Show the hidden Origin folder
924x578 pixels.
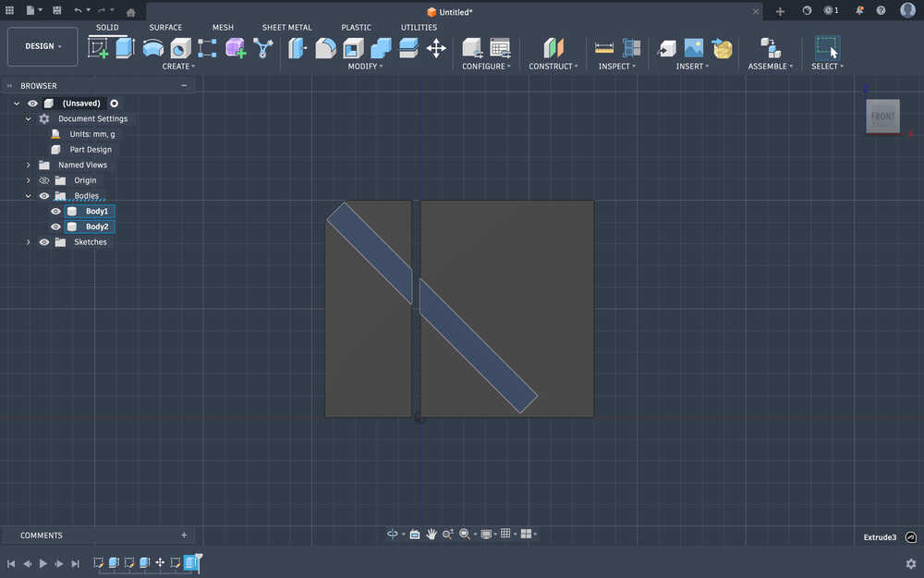pos(44,180)
